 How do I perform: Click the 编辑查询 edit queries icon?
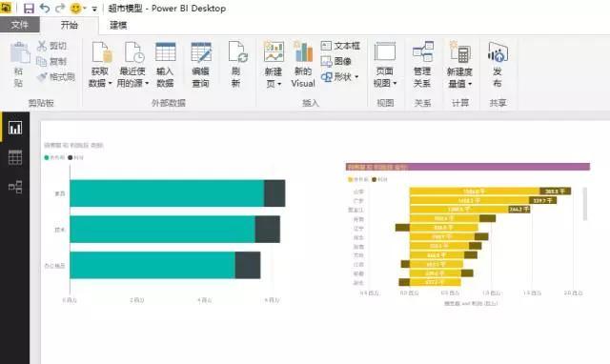tap(201, 64)
